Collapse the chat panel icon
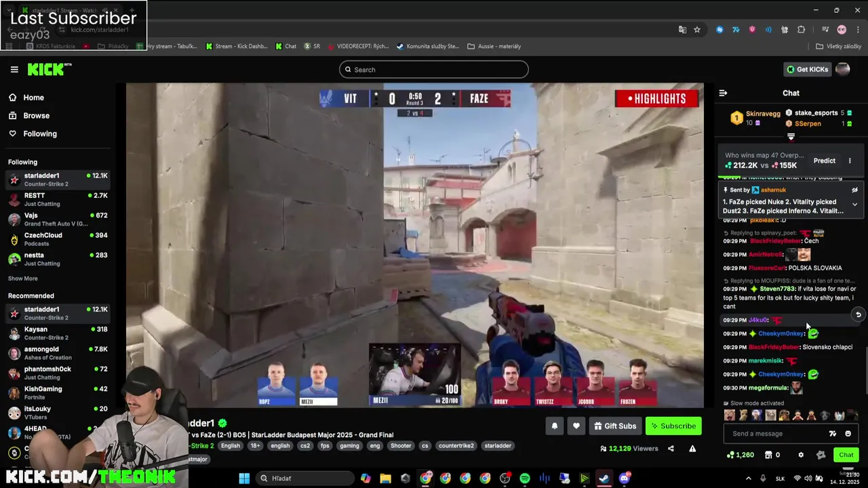 click(x=723, y=93)
